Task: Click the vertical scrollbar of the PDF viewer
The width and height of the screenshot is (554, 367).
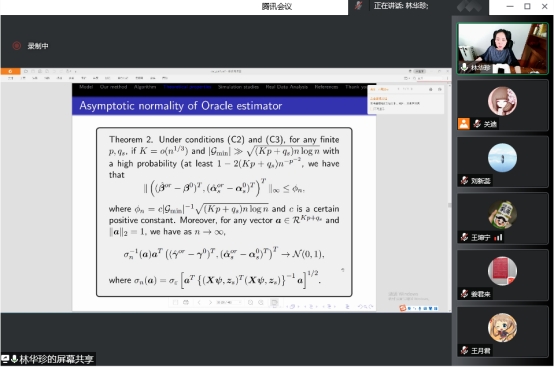Action: coord(449,197)
